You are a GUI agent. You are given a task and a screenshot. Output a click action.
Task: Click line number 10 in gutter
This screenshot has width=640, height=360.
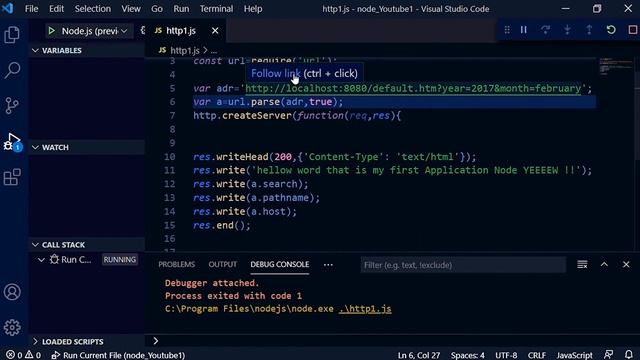pyautogui.click(x=169, y=157)
